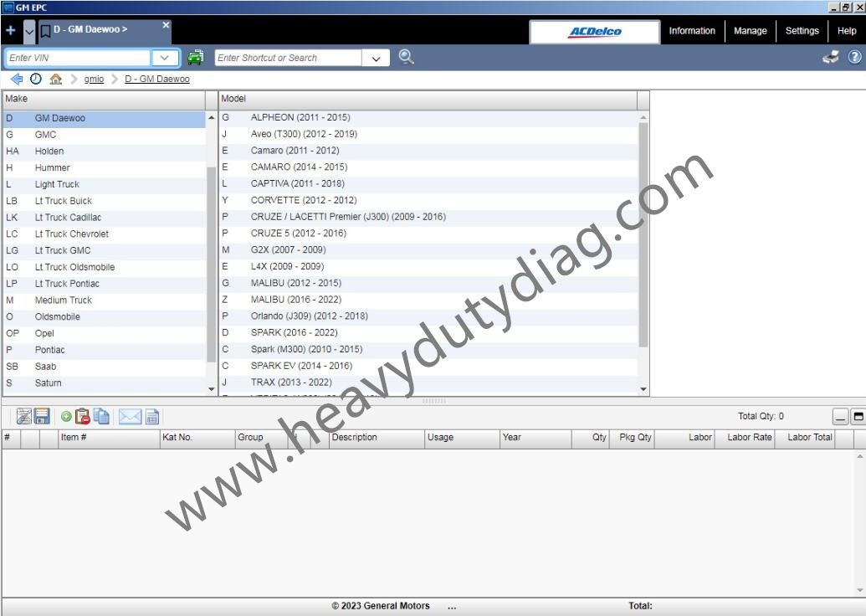Choose Aveo (T300) (2012 - 2019) model

point(428,134)
